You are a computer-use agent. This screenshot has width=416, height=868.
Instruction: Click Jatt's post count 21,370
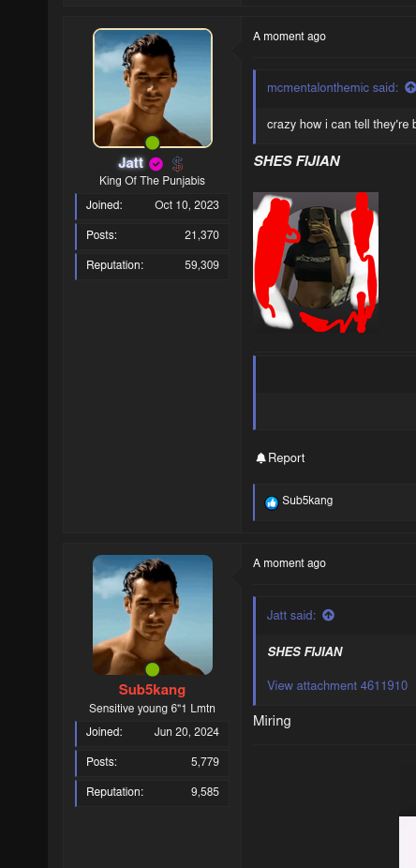[x=202, y=235]
